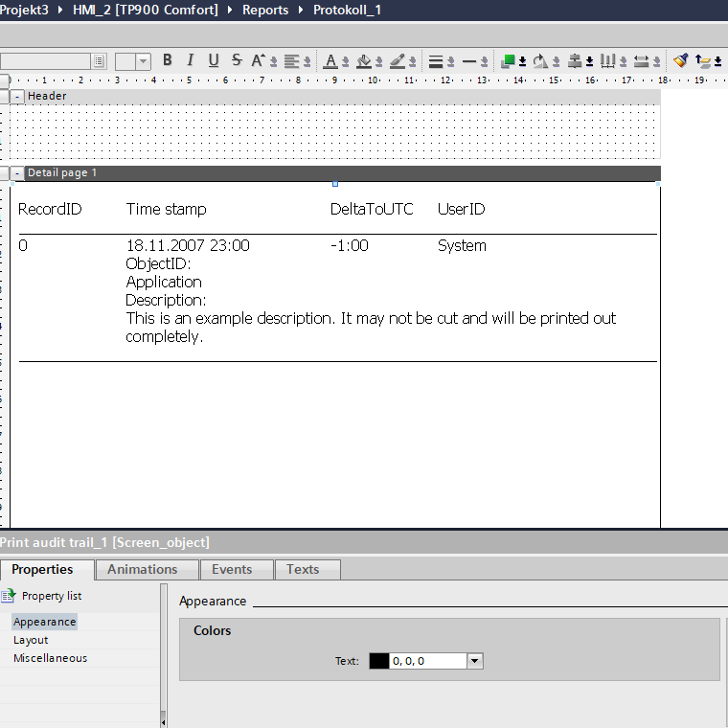Click the border color pen icon

point(398,60)
